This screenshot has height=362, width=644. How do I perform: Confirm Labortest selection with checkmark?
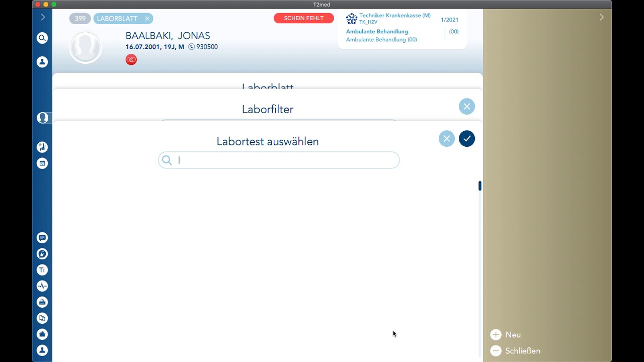click(467, 139)
